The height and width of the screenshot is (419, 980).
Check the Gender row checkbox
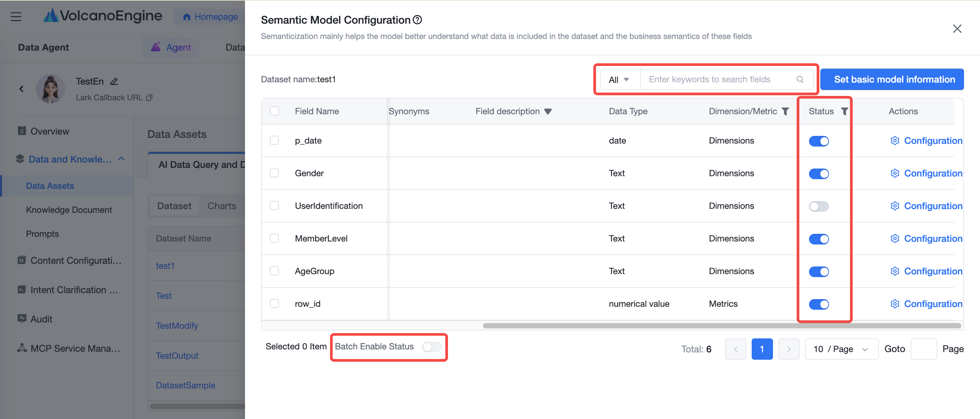pos(274,173)
